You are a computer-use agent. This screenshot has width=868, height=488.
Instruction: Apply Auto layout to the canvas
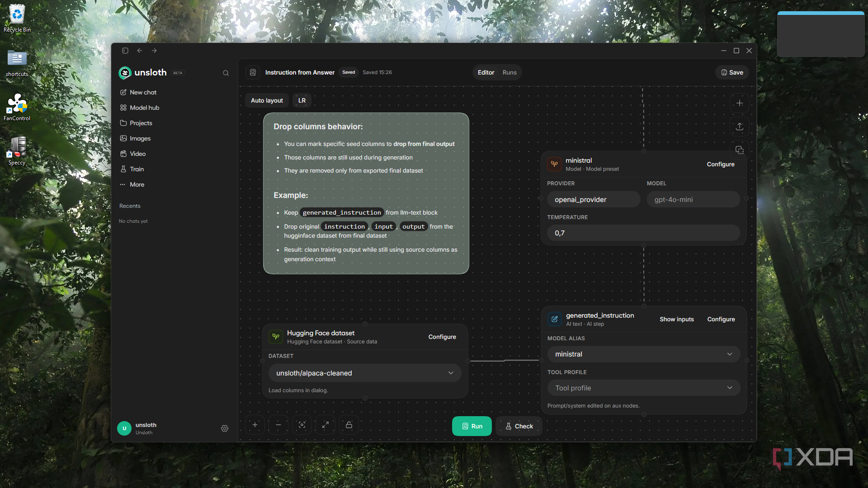[x=267, y=100]
